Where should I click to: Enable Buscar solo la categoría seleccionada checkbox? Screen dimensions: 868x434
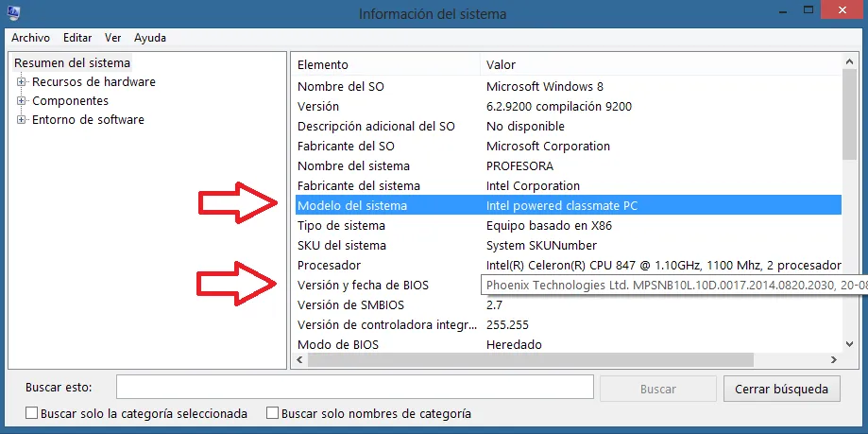tap(32, 413)
